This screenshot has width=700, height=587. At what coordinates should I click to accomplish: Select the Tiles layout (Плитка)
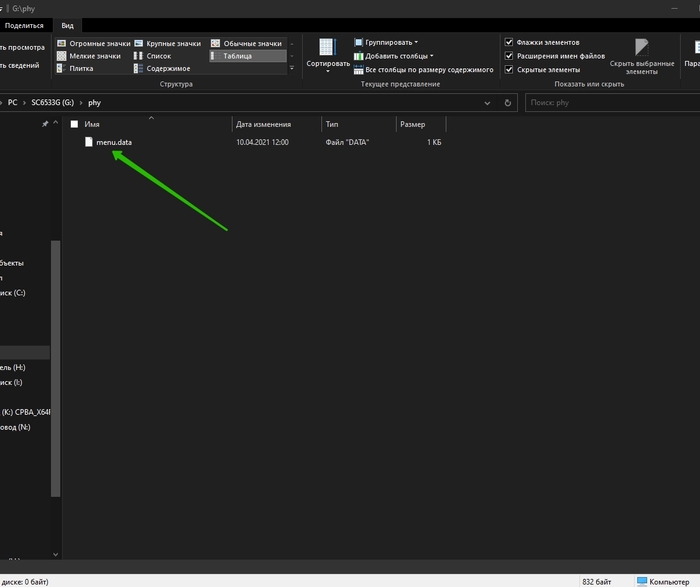(x=75, y=68)
